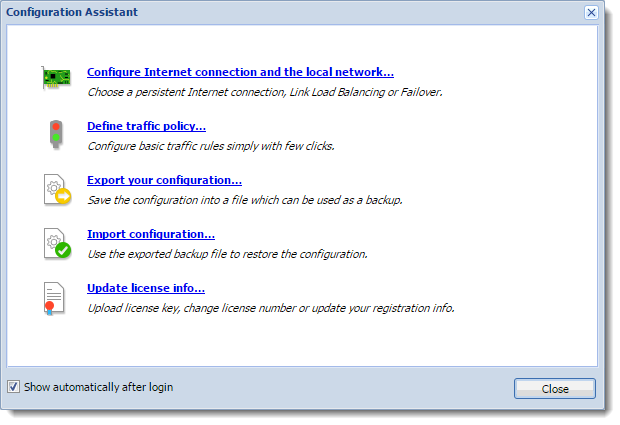The image size is (620, 425).
Task: Click the 'Use the exported backup file' description
Action: [x=227, y=254]
